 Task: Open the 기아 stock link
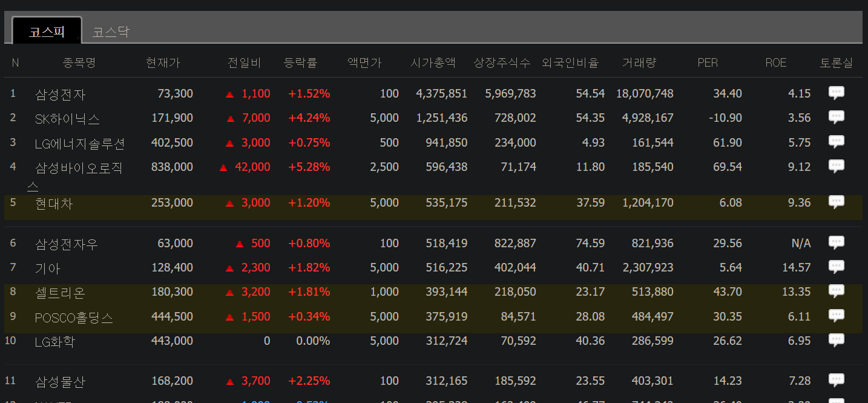pos(48,268)
